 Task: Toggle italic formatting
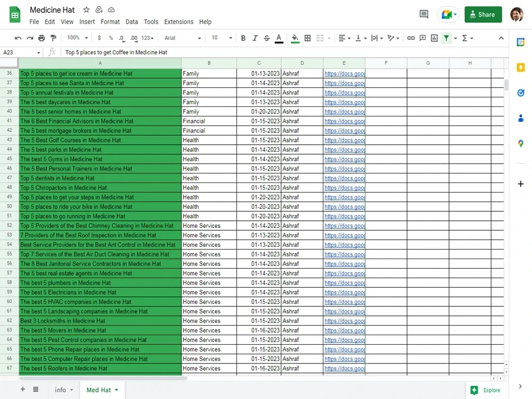[255, 38]
